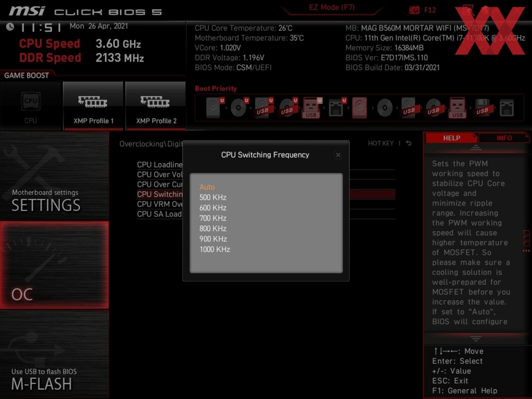Click the date Mon 26 Apr, 2021
Viewport: 532px width, 399px height.
(x=99, y=26)
